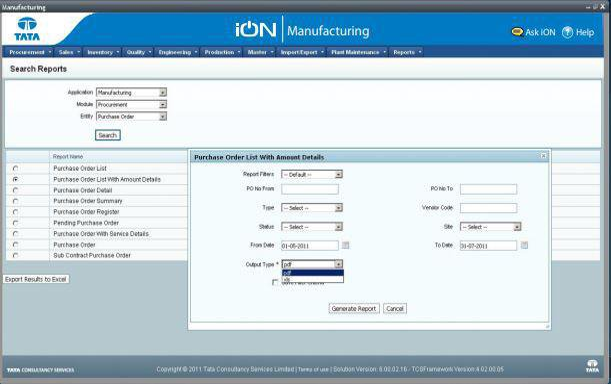The height and width of the screenshot is (384, 611).
Task: Expand the Report Filters dropdown
Action: (312, 175)
